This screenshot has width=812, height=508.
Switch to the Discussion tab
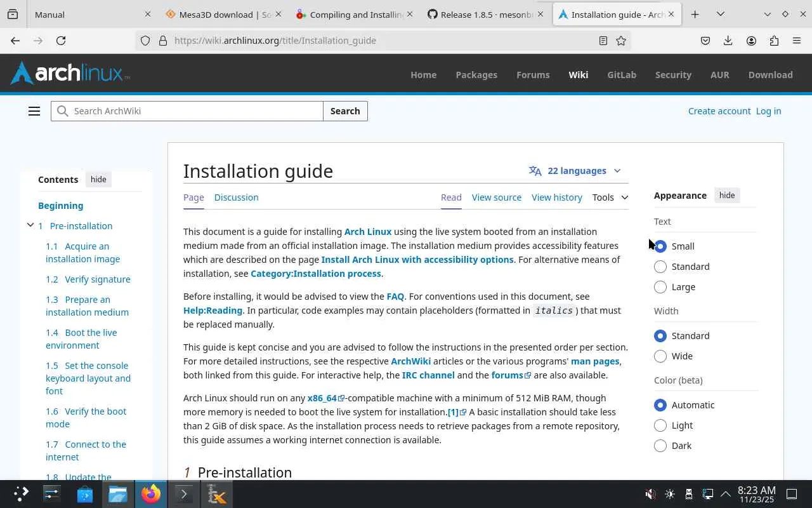[237, 197]
